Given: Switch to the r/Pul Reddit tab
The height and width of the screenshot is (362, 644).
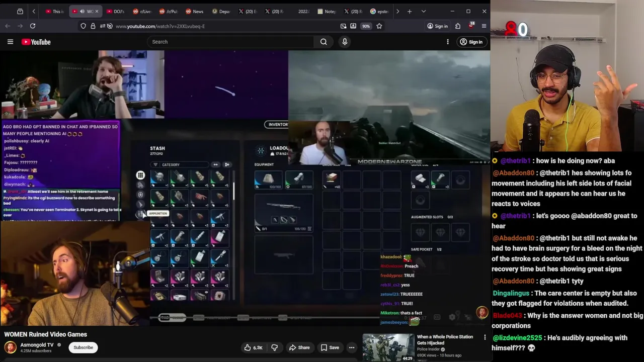Looking at the screenshot, I should 168,11.
